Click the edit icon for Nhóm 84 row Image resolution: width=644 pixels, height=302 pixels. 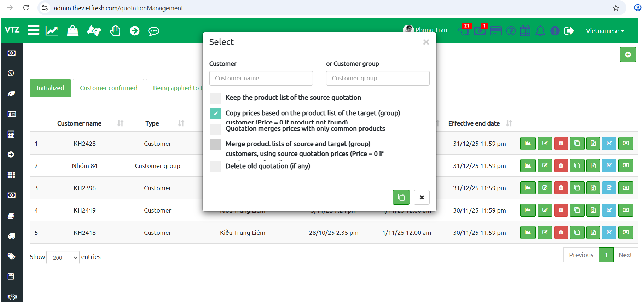(x=545, y=165)
